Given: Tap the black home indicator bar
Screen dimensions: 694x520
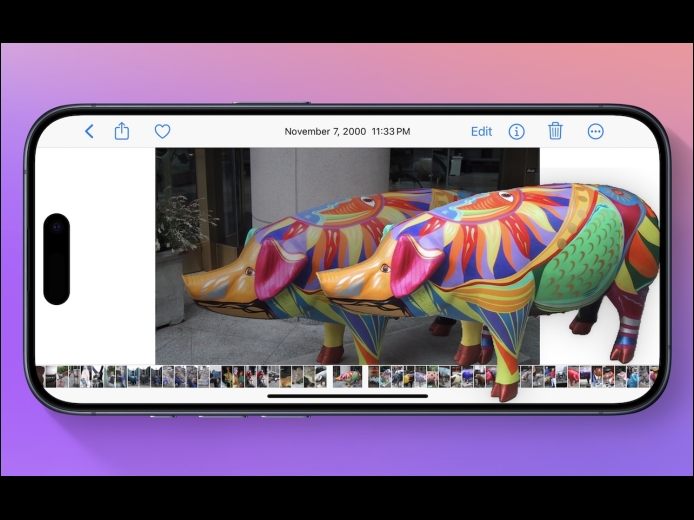Looking at the screenshot, I should [x=347, y=396].
